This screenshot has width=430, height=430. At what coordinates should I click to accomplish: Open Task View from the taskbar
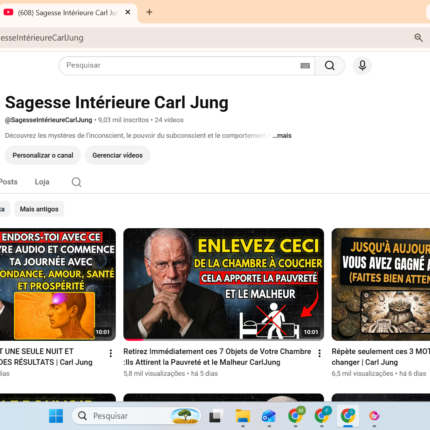tap(215, 416)
